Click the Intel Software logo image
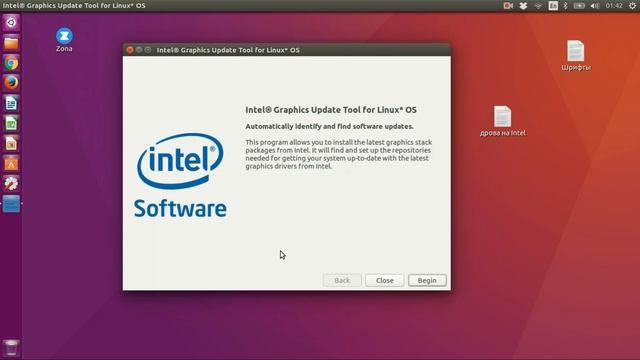640x360 pixels. click(x=180, y=175)
